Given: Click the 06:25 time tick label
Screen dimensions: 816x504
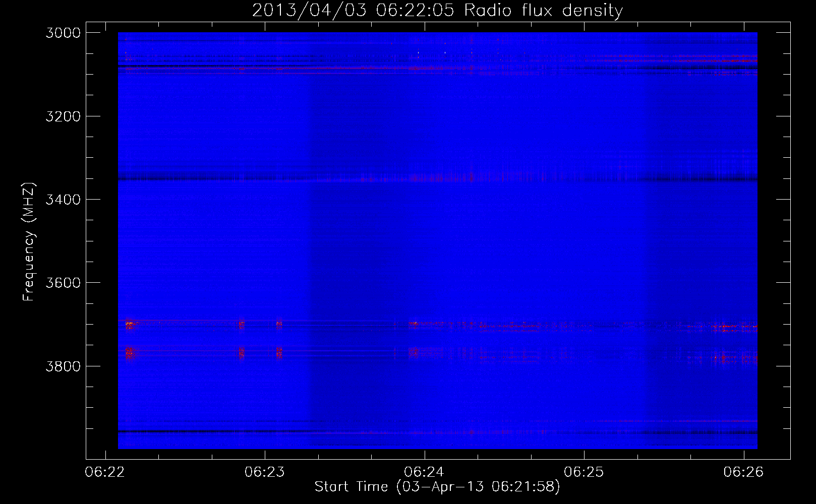Looking at the screenshot, I should point(584,472).
